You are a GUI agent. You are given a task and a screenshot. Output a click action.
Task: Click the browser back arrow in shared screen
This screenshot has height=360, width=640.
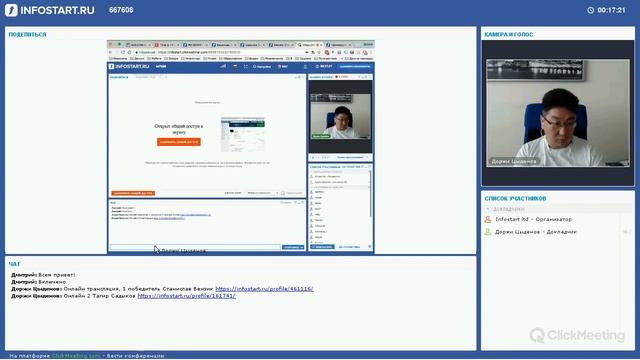click(x=110, y=52)
